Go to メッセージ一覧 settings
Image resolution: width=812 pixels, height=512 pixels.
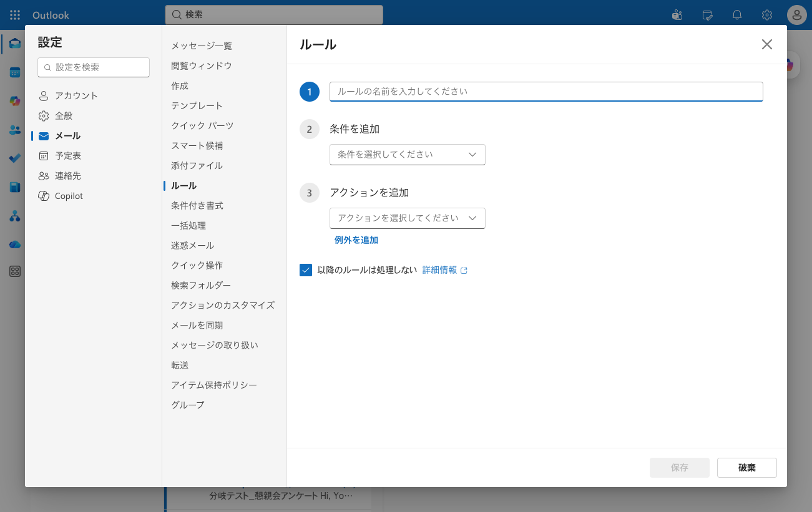click(x=202, y=46)
